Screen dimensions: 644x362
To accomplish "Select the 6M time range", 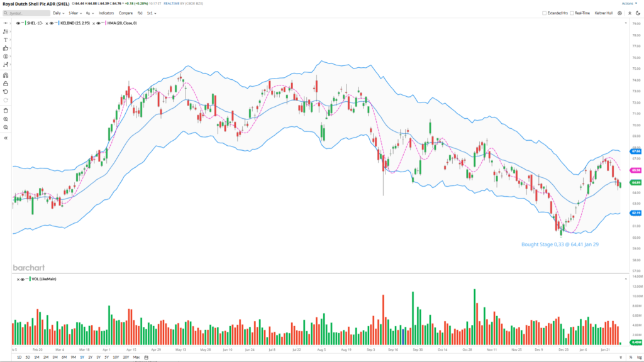I will (64, 357).
